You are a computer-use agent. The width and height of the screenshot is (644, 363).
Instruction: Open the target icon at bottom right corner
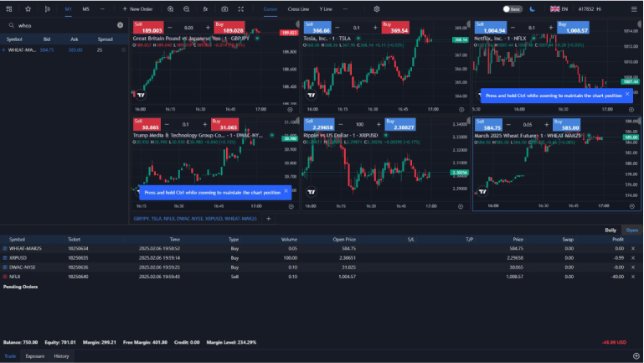(636, 356)
